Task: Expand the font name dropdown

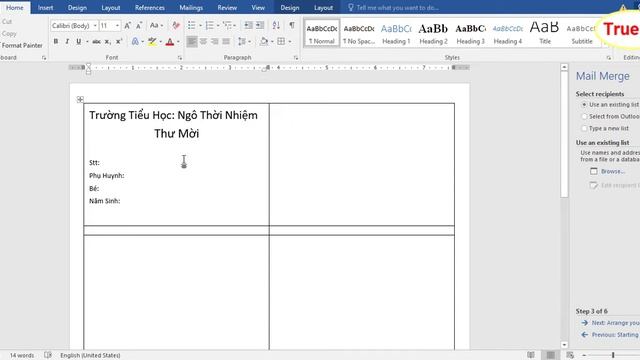Action: [95, 26]
